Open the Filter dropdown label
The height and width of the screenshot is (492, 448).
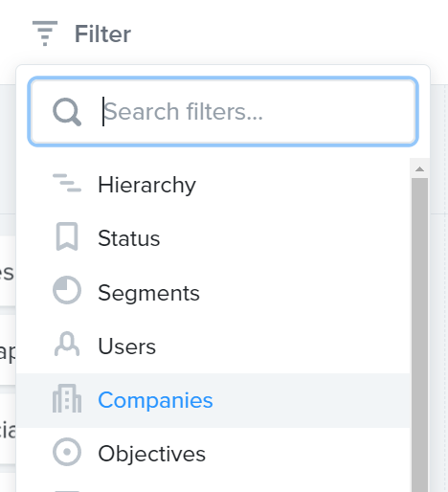click(x=102, y=34)
